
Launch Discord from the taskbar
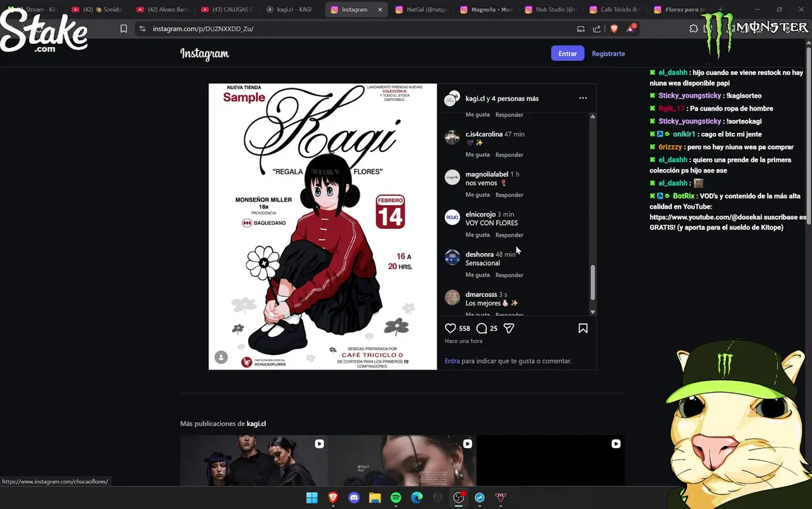coord(354,498)
